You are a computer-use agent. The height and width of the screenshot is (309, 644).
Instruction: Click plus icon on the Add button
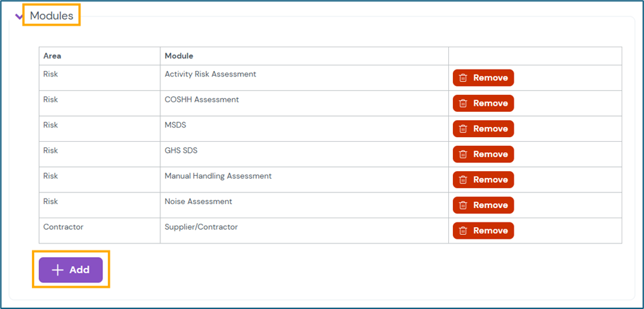(58, 270)
